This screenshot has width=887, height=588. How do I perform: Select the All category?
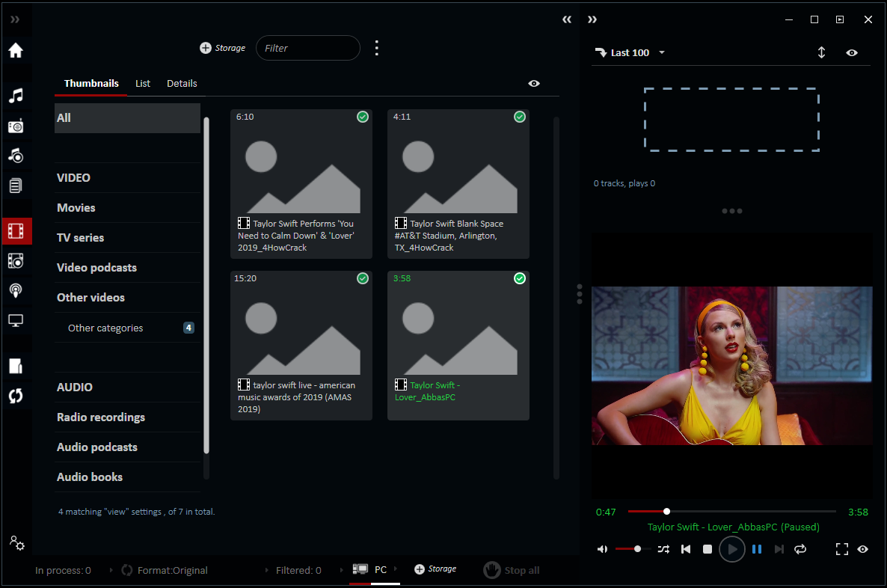click(127, 117)
